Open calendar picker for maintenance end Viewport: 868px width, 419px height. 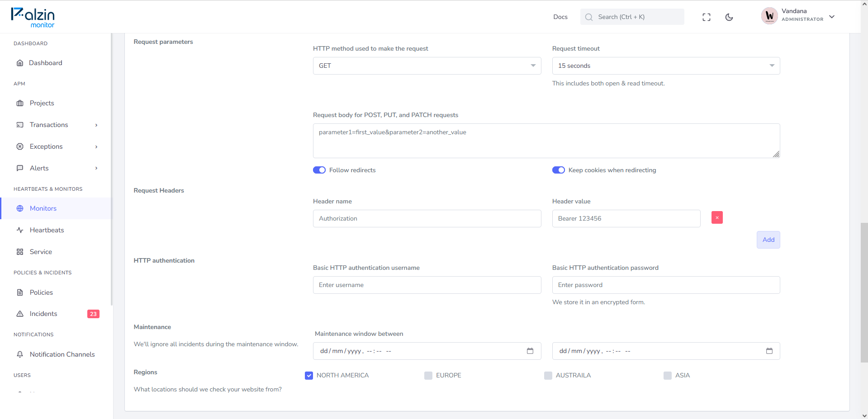pos(769,351)
